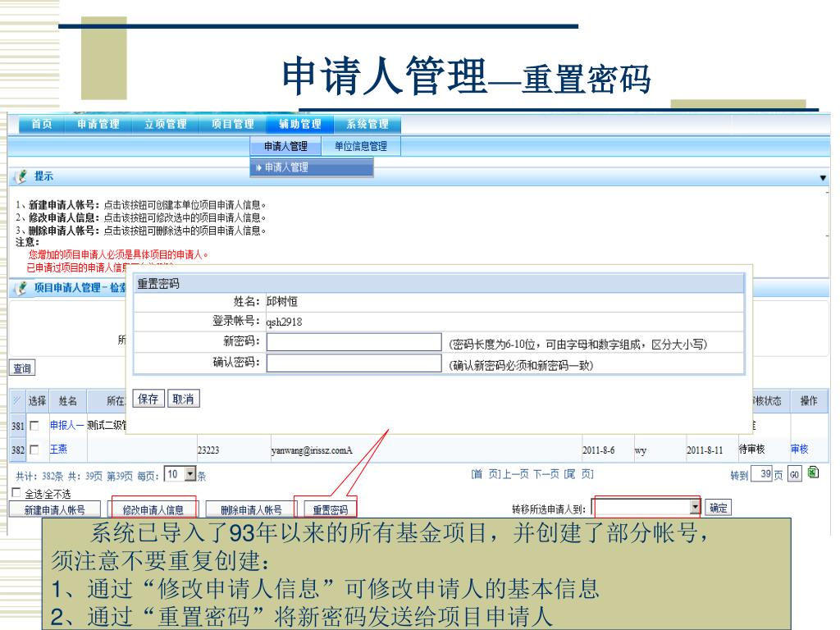Click the 姓名 column header

68,401
